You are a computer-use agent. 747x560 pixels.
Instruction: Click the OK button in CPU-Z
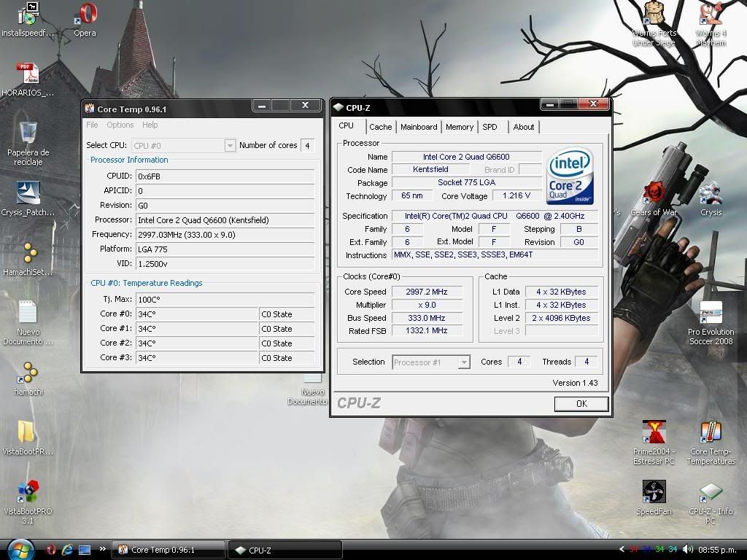tap(581, 404)
